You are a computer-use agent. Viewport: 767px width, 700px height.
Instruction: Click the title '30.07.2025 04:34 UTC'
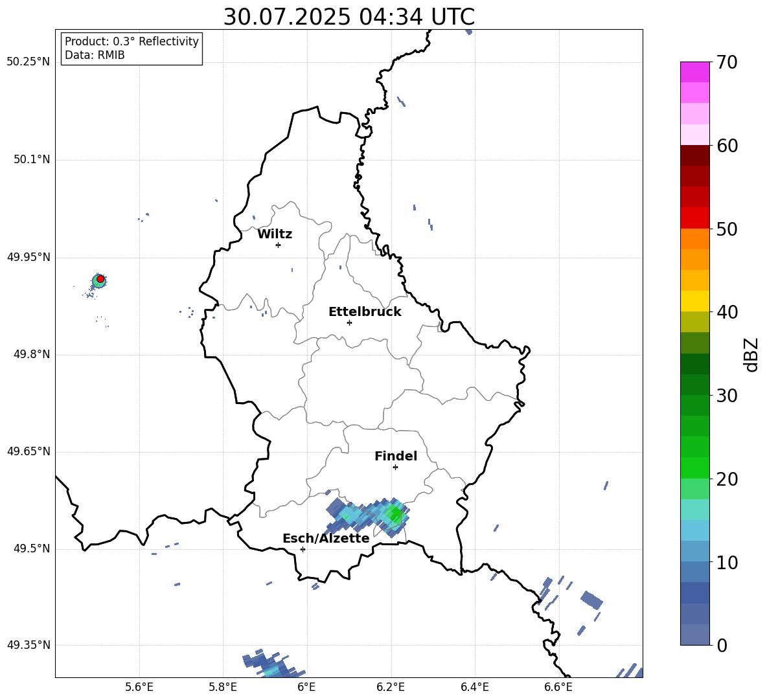click(349, 17)
